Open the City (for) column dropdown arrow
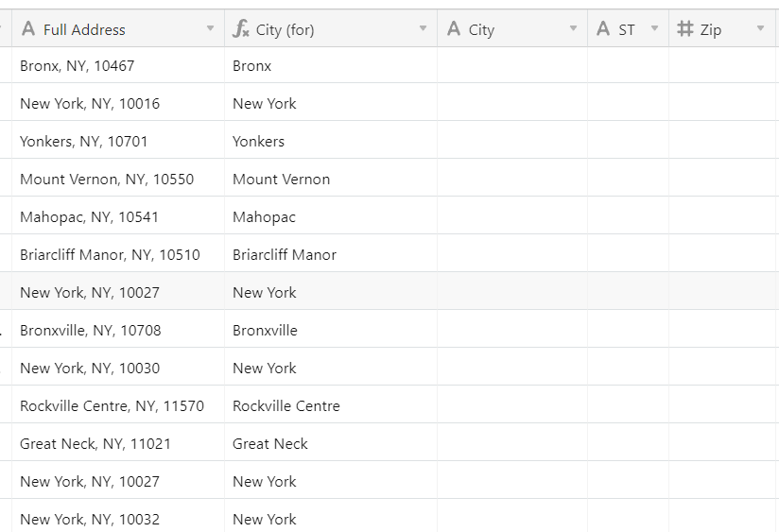This screenshot has height=532, width=779. tap(424, 28)
